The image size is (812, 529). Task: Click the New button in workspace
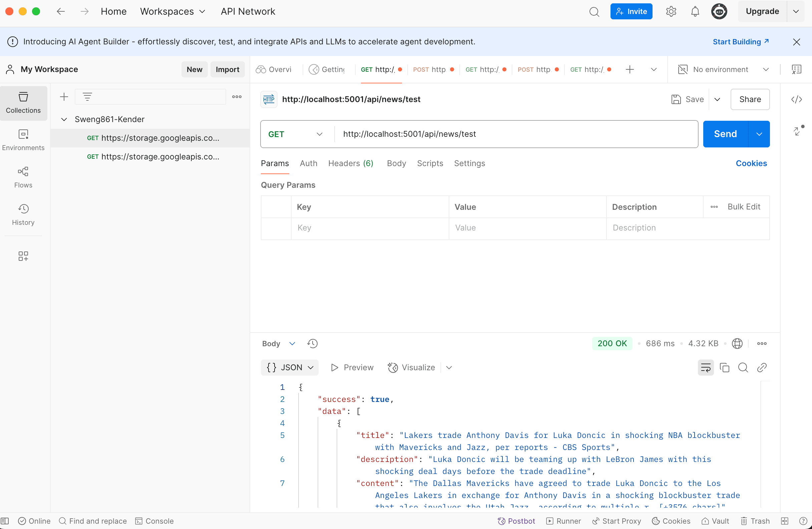coord(194,70)
